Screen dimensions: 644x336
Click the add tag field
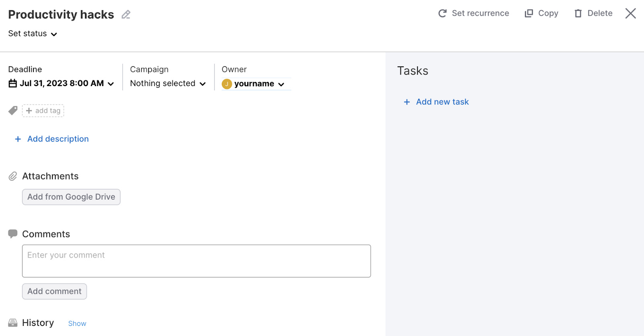tap(43, 111)
